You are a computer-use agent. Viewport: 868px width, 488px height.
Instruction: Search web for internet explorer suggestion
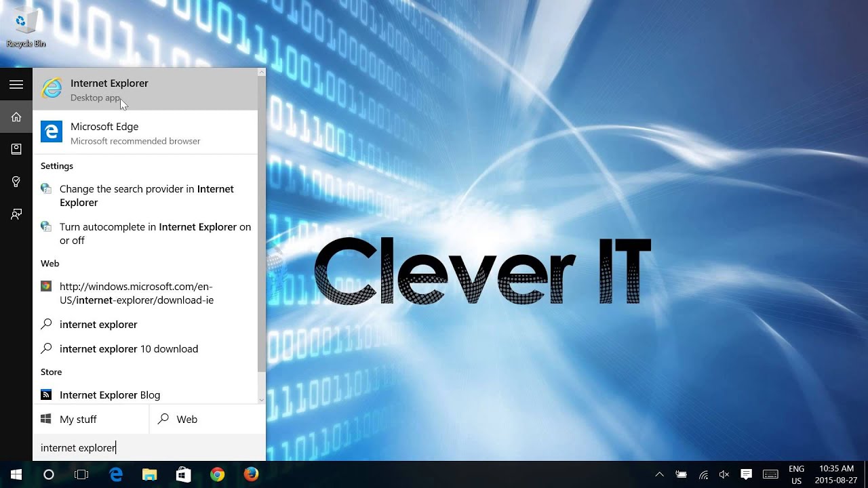(x=145, y=325)
